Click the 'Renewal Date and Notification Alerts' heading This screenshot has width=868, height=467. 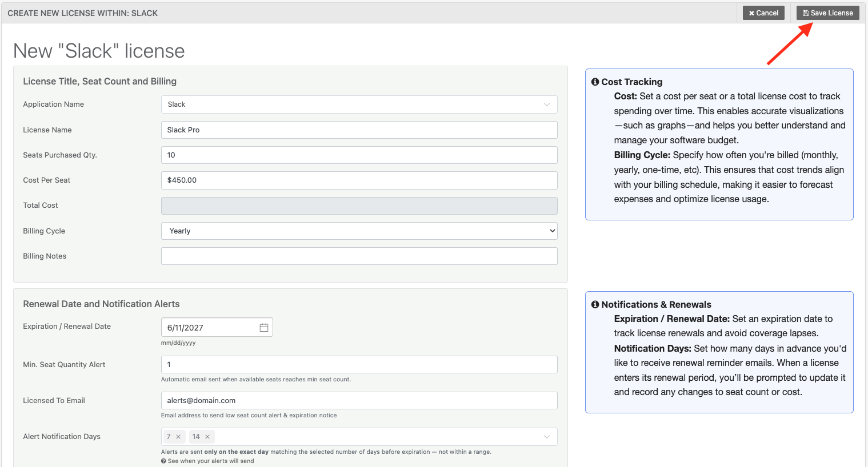(x=101, y=304)
